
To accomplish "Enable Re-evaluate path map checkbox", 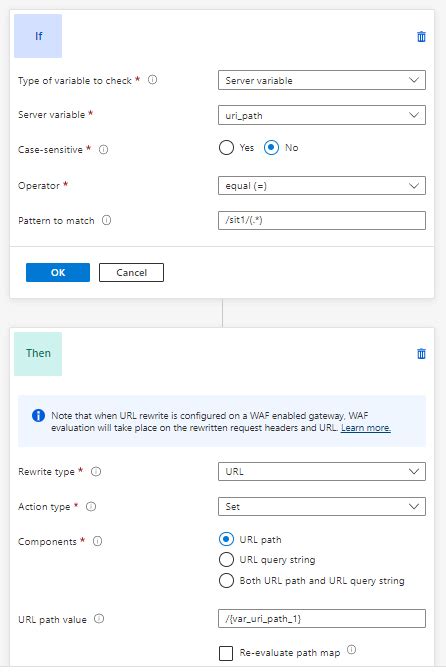I will click(x=226, y=654).
